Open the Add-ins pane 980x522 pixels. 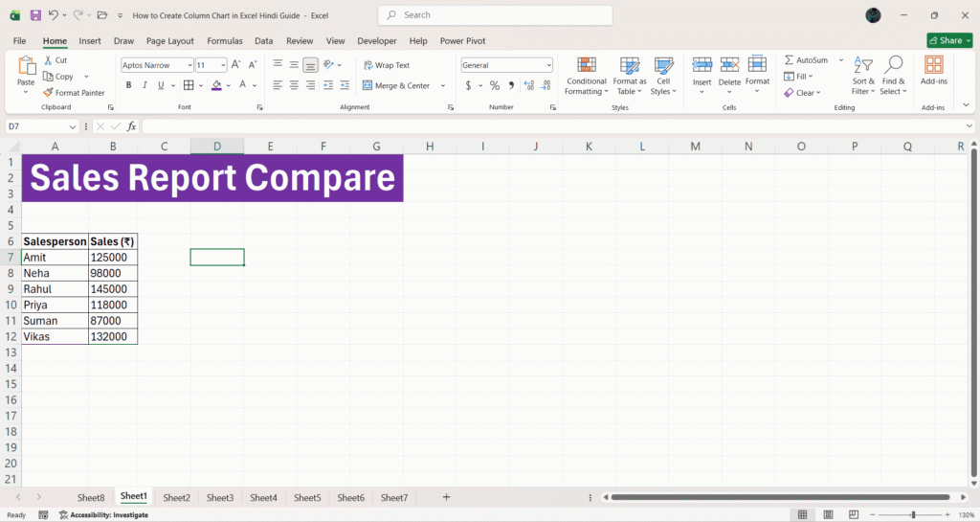pos(934,70)
